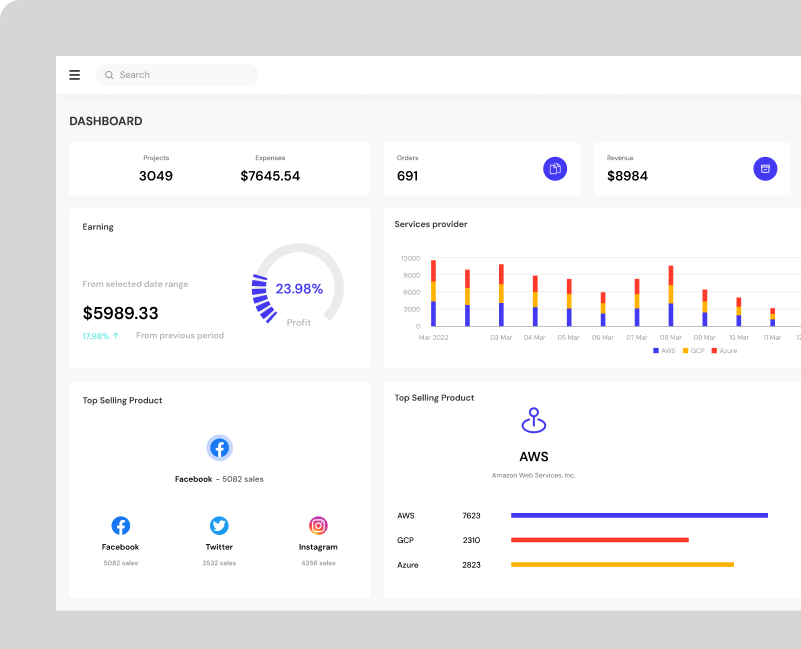Image resolution: width=801 pixels, height=649 pixels.
Task: Click the 08 Mar stacked bar
Action: click(671, 296)
